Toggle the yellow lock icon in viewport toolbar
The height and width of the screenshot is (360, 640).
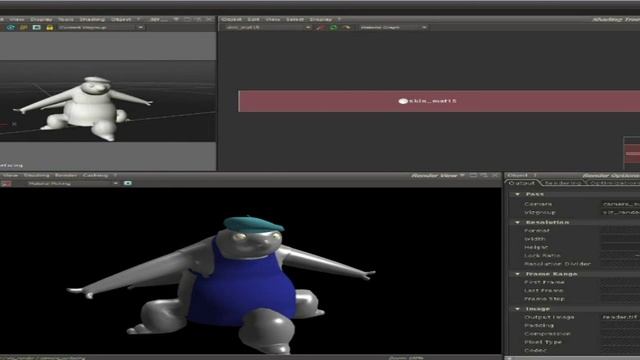[50, 27]
